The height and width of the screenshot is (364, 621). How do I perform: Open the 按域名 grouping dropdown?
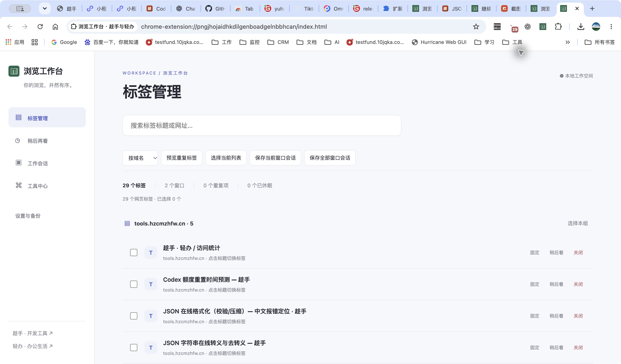click(x=140, y=158)
